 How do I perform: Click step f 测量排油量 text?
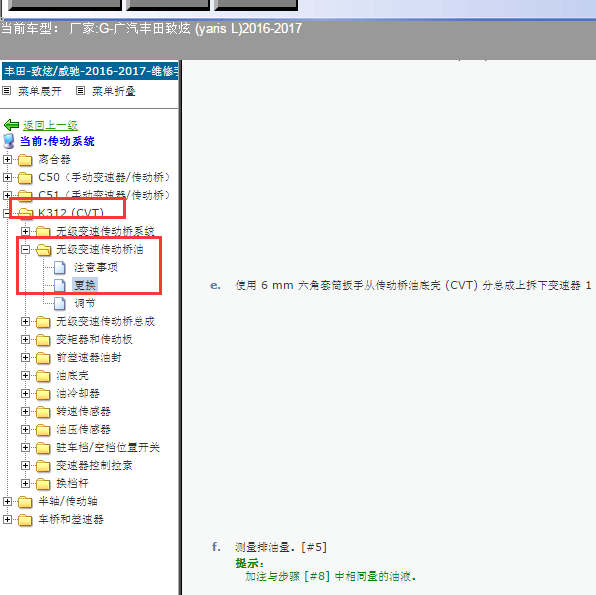click(281, 547)
